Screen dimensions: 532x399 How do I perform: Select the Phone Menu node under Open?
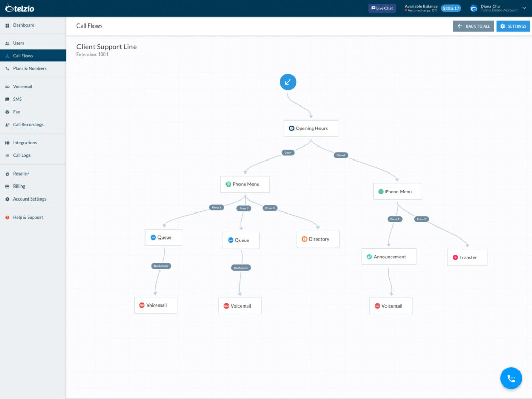coord(245,184)
